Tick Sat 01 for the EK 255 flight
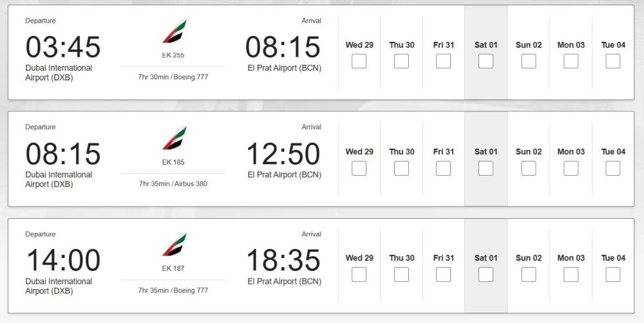Viewport: 644px width, 323px height. coord(486,61)
